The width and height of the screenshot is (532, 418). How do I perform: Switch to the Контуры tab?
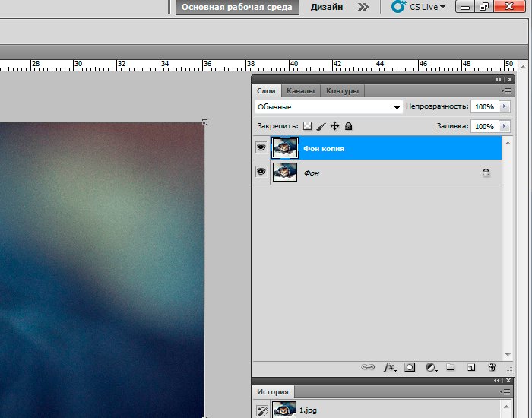342,90
